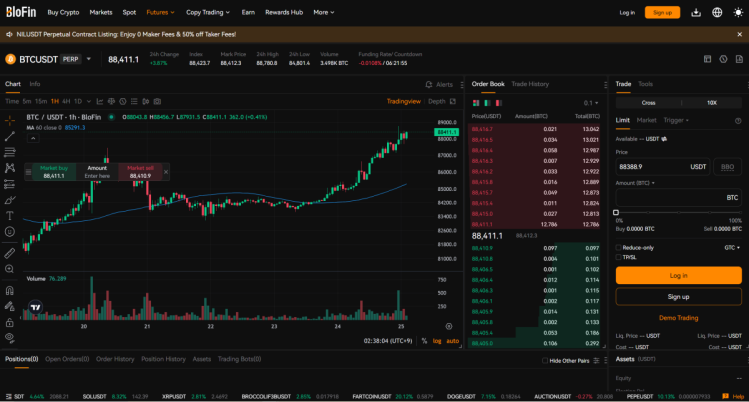Enable the Reduce-only checkbox
Viewport: 749px width, 402px height.
click(619, 247)
